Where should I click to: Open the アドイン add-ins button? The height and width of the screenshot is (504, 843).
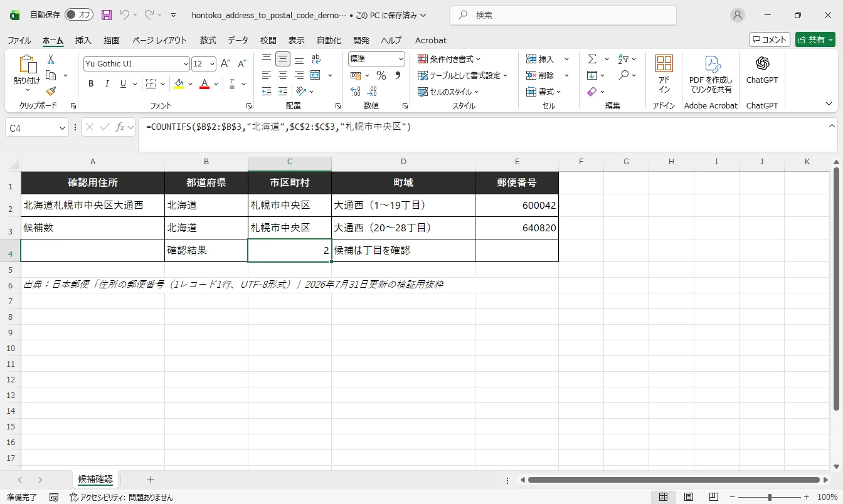[664, 74]
